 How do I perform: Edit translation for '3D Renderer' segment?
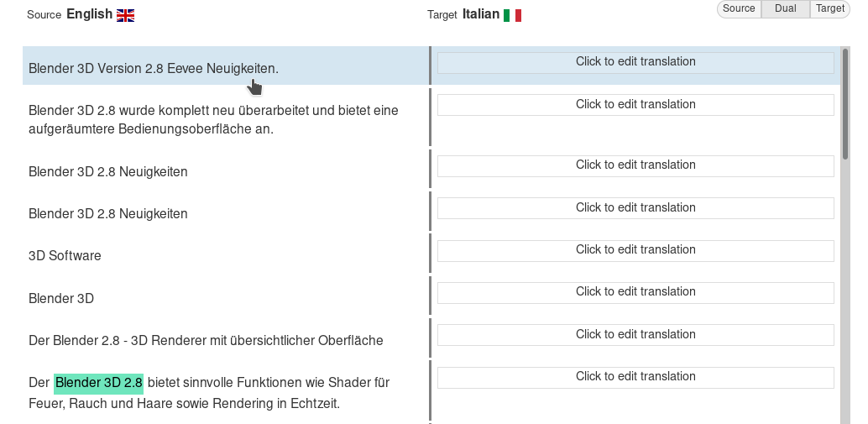[x=635, y=335]
